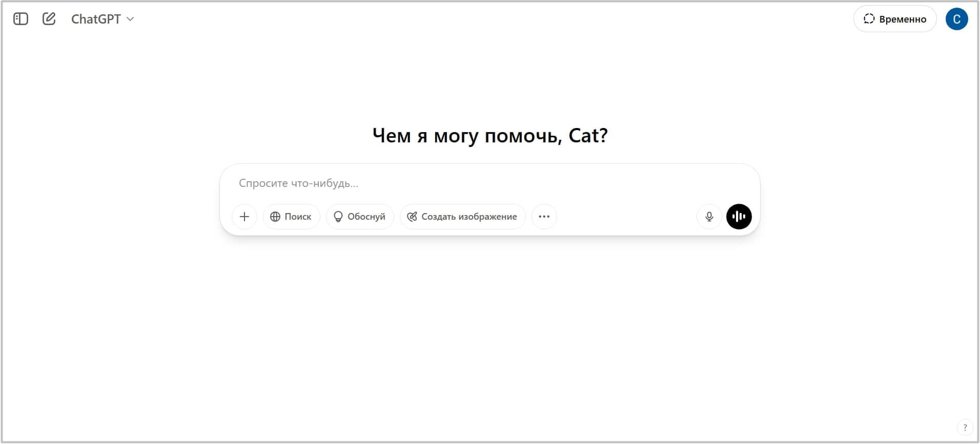Open the user profile avatar C
The image size is (980, 444).
coord(956,19)
